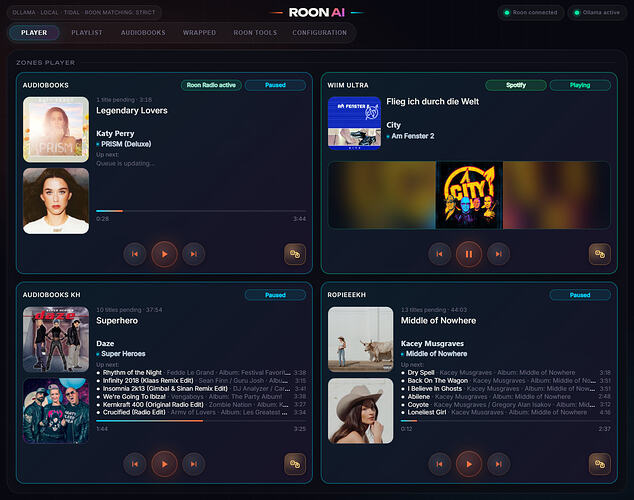Open Kacey Musgraves artist photo
Screen dimensions: 634x500
361,411
